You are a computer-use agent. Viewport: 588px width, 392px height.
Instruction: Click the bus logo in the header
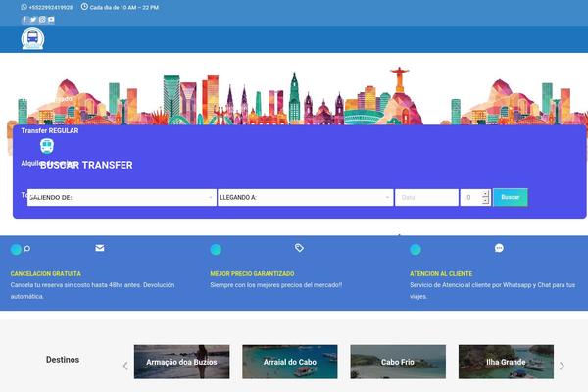click(32, 38)
